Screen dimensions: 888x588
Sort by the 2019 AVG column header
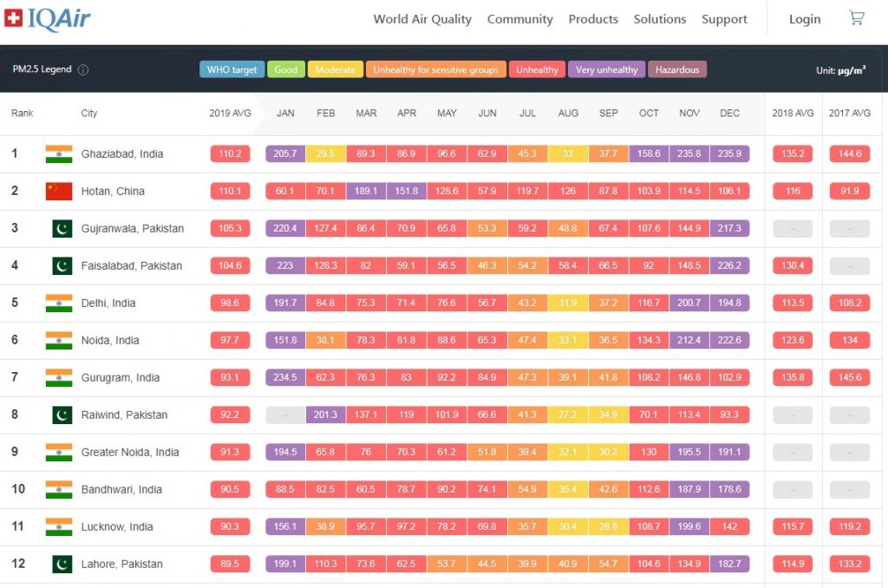tap(230, 113)
